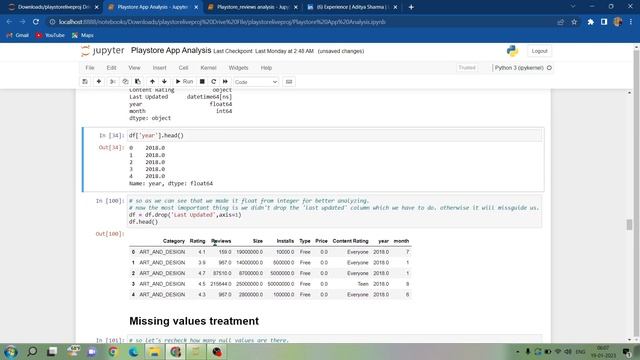Open File Explorer from taskbar
The image size is (640, 360).
tap(154, 351)
